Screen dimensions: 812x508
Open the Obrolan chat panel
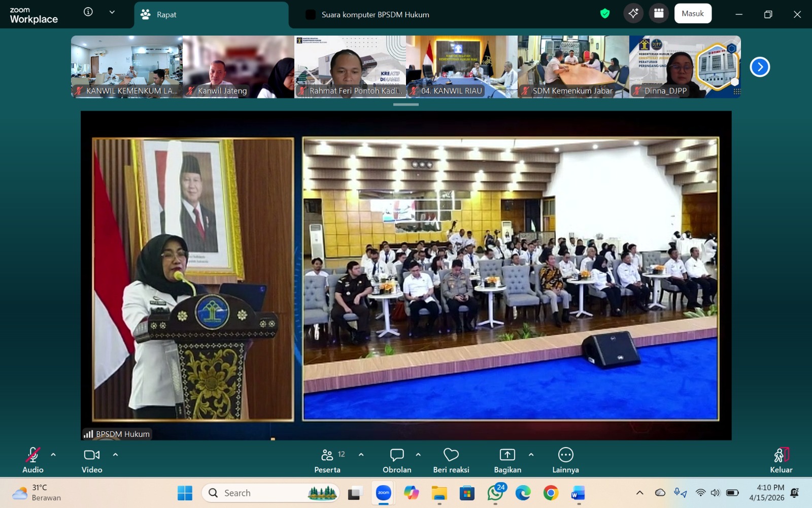397,460
